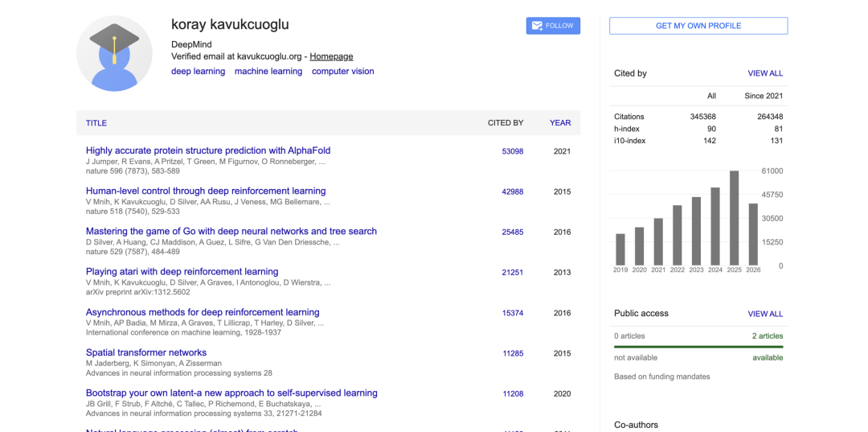Click the DeepMind affiliation text
The image size is (868, 432).
[x=191, y=44]
